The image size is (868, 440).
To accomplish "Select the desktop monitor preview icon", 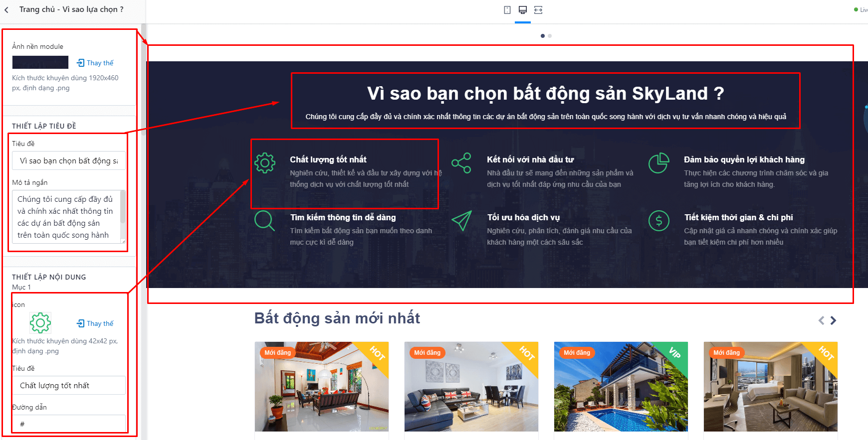I will pyautogui.click(x=523, y=10).
